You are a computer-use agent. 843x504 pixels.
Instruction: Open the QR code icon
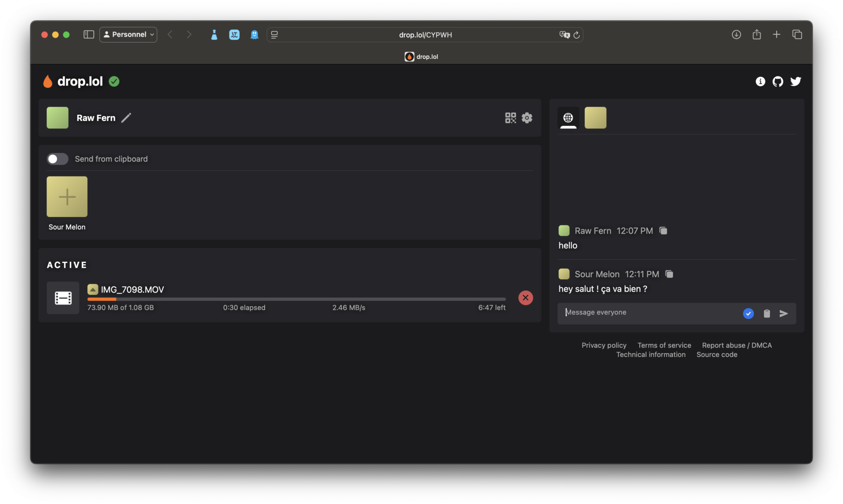coord(510,118)
